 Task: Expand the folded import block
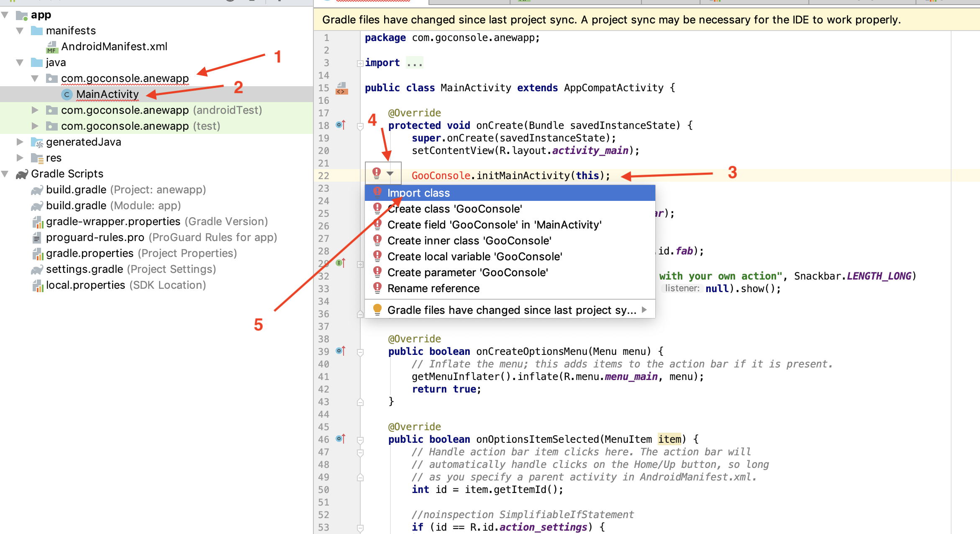click(360, 64)
